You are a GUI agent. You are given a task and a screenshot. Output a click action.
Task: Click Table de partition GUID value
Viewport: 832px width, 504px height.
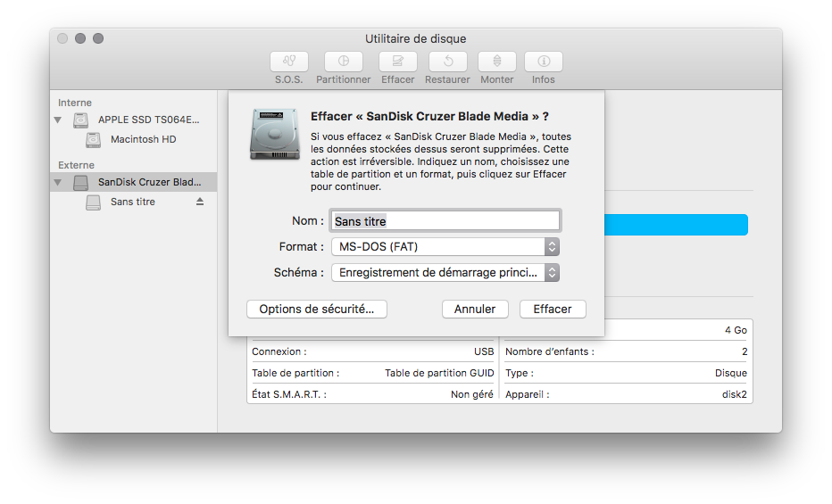point(439,373)
